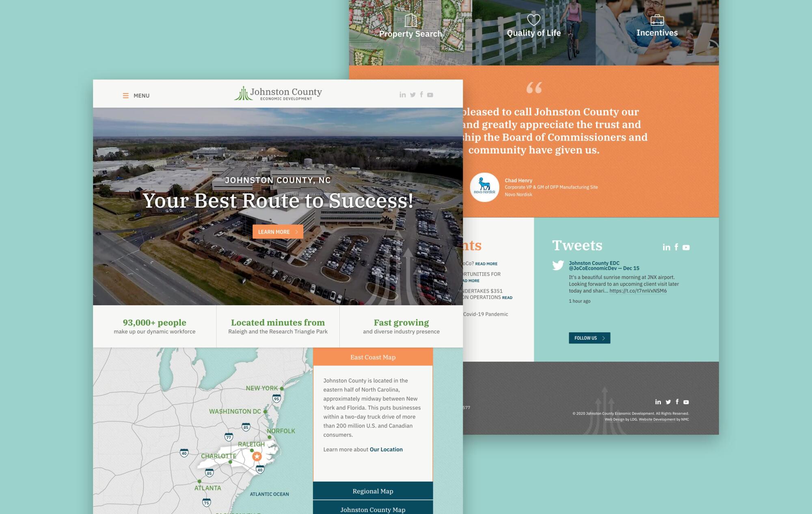Click the Johnston County logo
812x514 pixels.
(x=278, y=93)
